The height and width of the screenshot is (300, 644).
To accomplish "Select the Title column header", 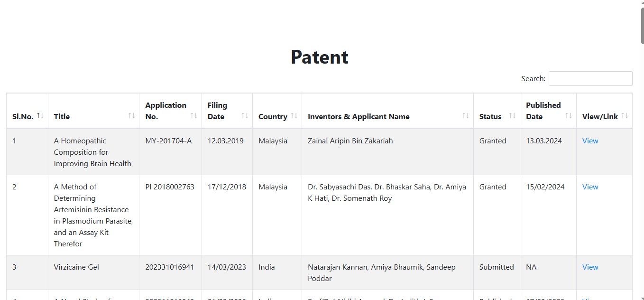I will (62, 117).
